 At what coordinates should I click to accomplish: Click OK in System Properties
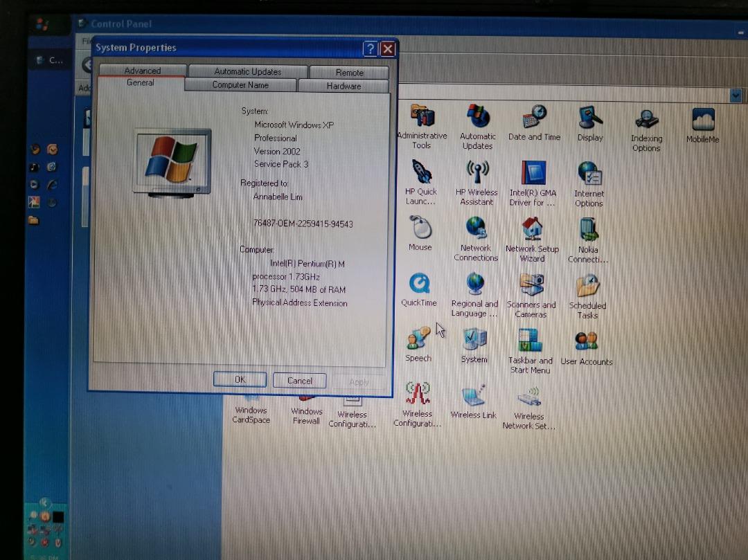coord(240,379)
